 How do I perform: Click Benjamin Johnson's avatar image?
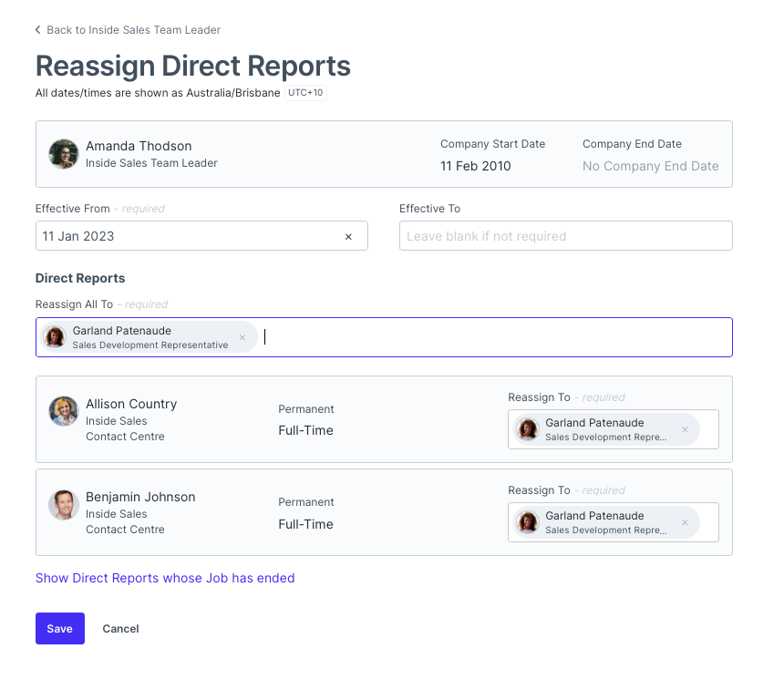coord(63,504)
